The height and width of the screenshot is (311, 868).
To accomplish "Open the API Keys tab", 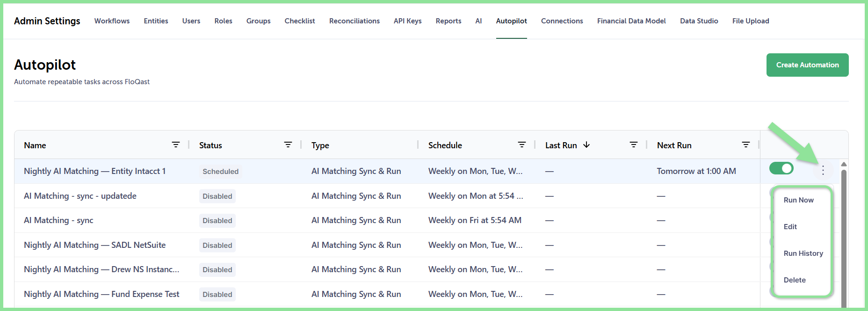I will tap(407, 21).
